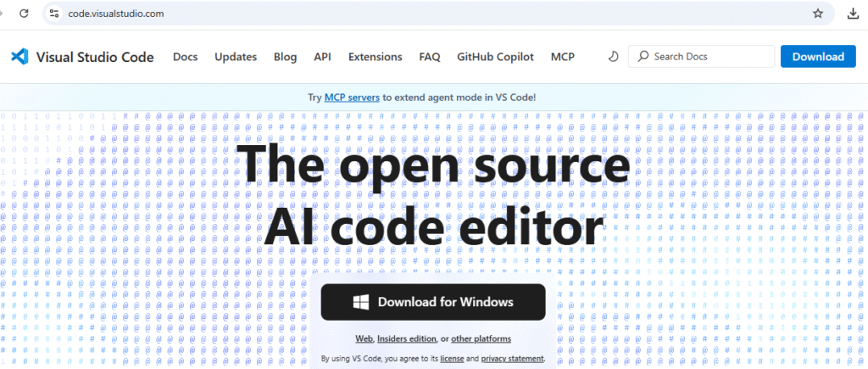
Task: Open the MCP navigation item
Action: point(563,57)
